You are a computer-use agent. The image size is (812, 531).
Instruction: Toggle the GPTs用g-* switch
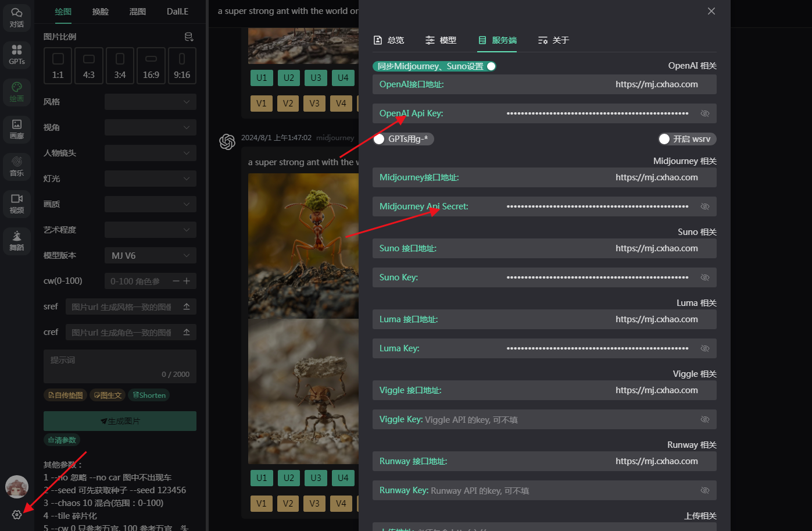[x=403, y=139]
